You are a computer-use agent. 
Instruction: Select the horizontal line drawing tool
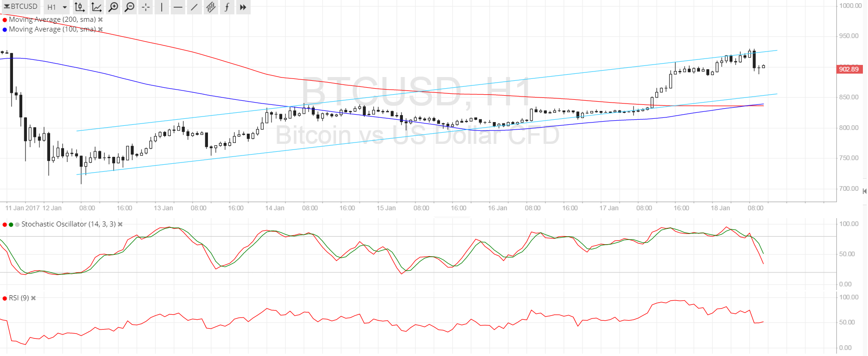(178, 7)
